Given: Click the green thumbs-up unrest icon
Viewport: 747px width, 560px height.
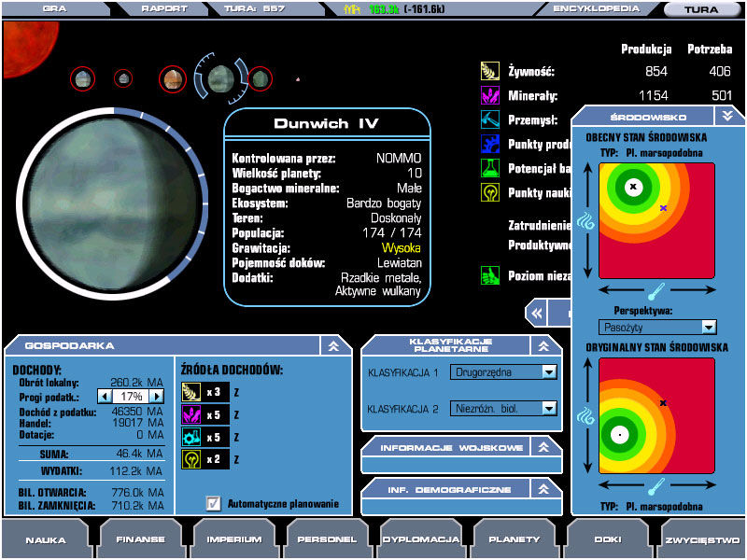Looking at the screenshot, I should click(x=489, y=275).
